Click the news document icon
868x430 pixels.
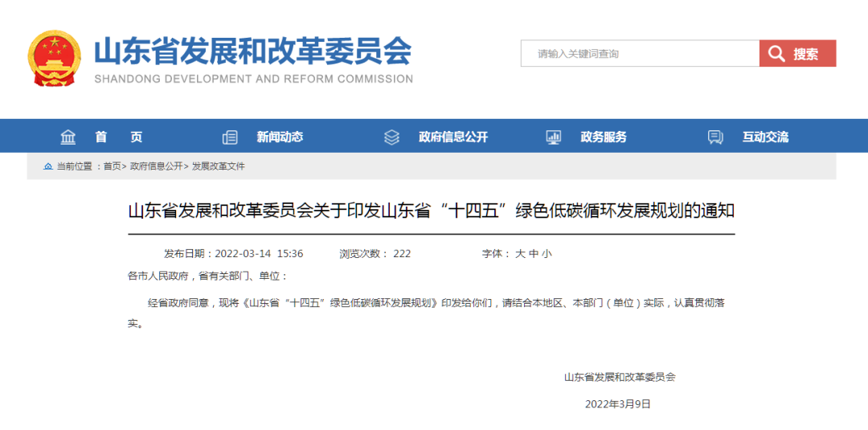click(230, 137)
